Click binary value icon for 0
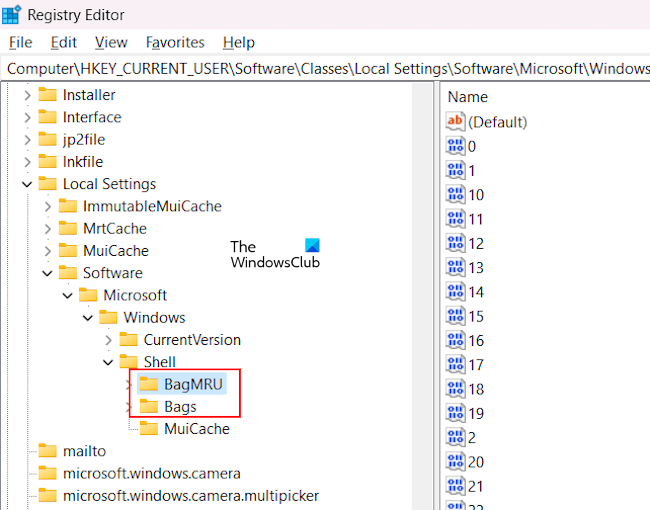650x510 pixels. pos(455,146)
